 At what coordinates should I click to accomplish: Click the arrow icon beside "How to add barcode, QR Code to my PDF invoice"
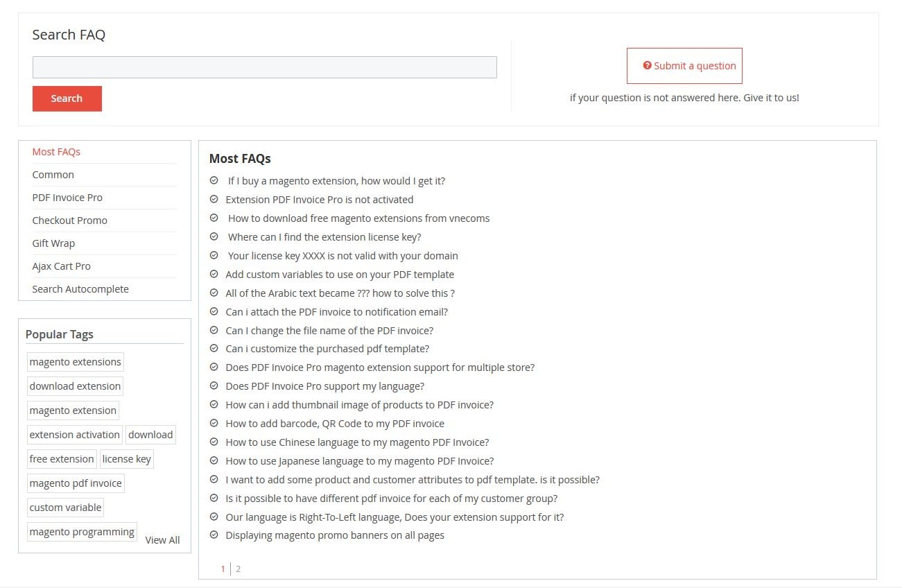[213, 424]
